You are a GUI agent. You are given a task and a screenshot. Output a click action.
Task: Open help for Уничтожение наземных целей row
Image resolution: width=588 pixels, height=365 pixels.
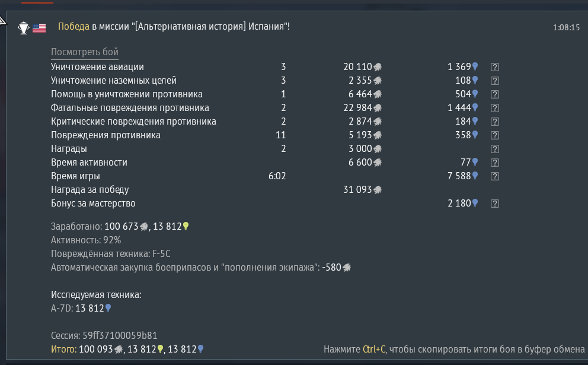pos(495,81)
